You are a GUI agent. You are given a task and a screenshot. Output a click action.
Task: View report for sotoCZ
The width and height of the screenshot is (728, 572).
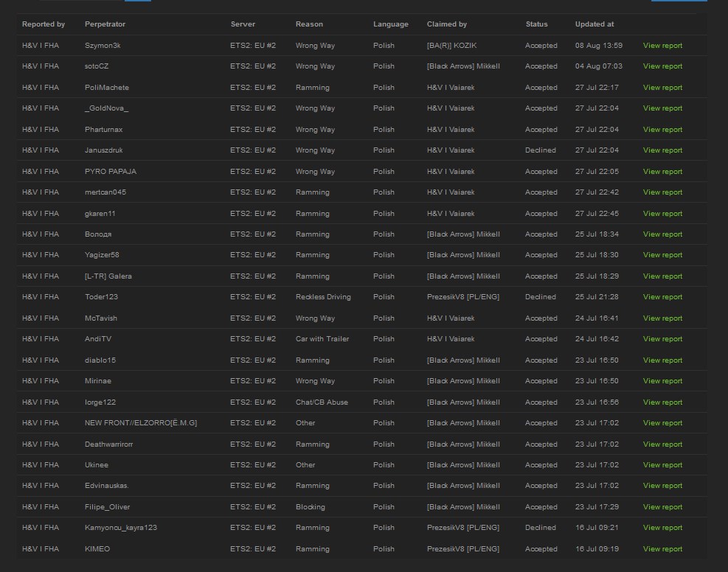coord(662,66)
